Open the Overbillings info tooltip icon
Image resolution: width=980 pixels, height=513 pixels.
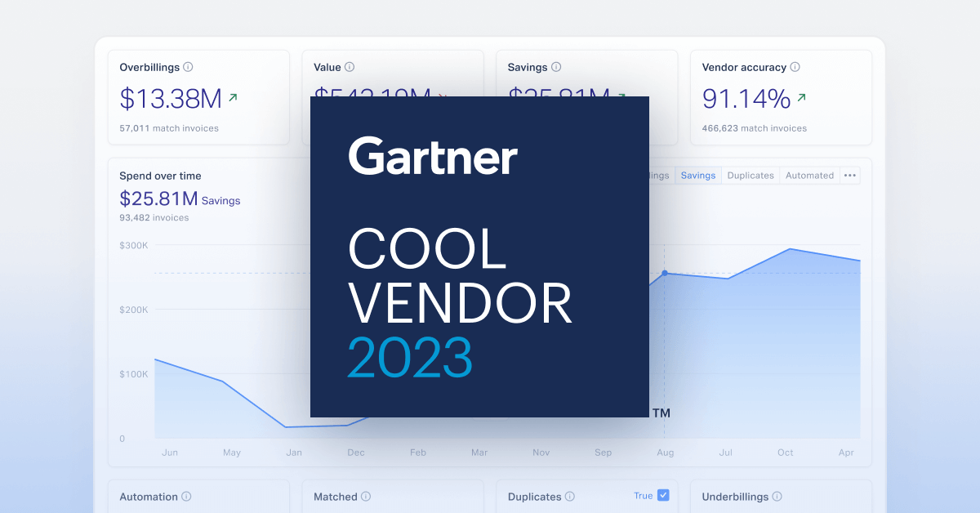pyautogui.click(x=189, y=67)
